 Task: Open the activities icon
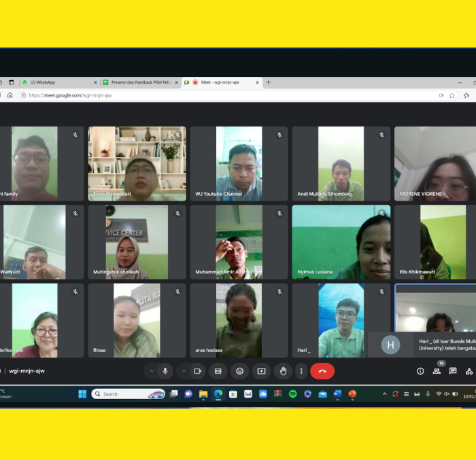(x=469, y=371)
